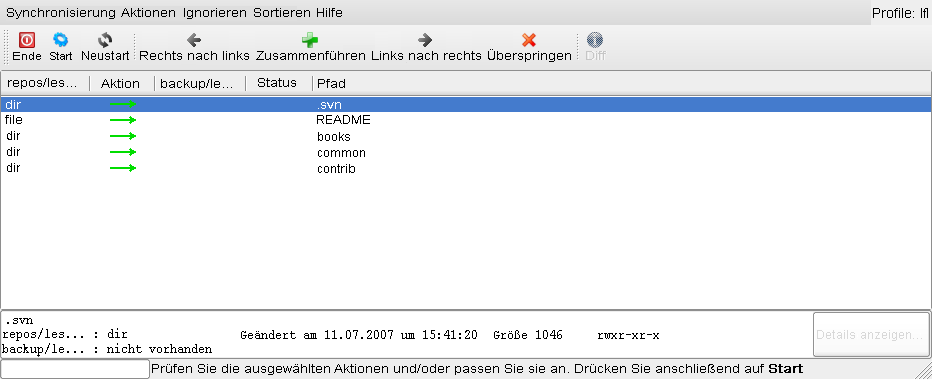Image resolution: width=932 pixels, height=379 pixels.
Task: Select the README path entry
Action: coord(344,120)
